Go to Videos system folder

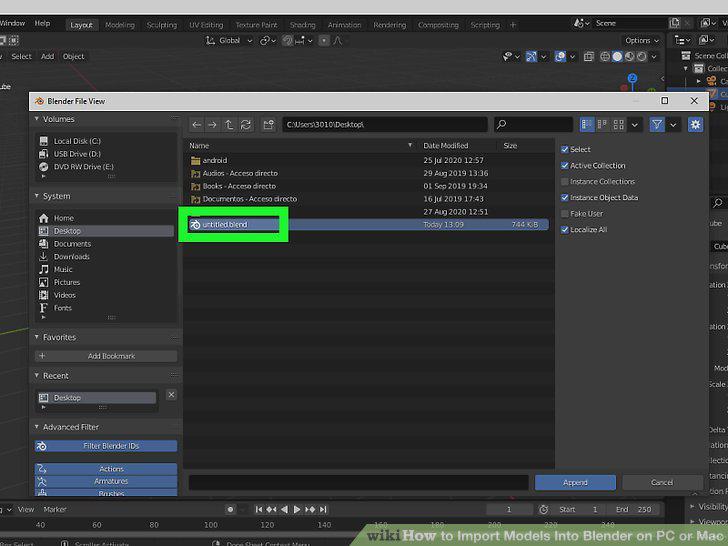105,295
